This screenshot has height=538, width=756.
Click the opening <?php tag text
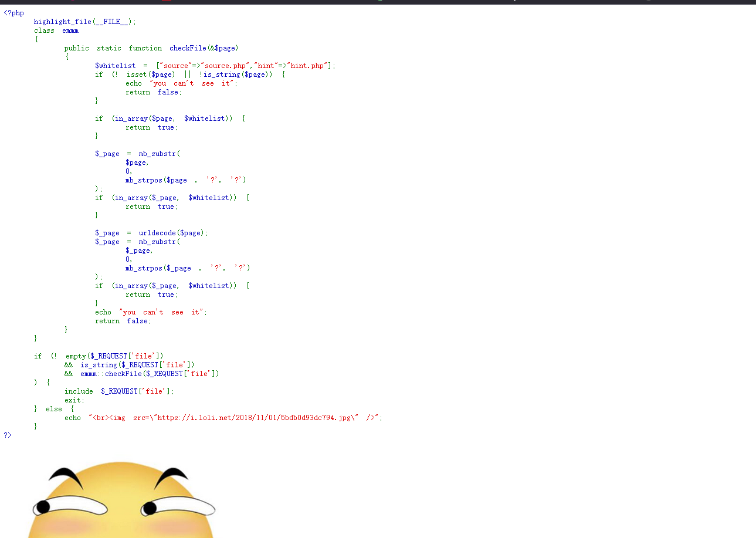pos(13,13)
